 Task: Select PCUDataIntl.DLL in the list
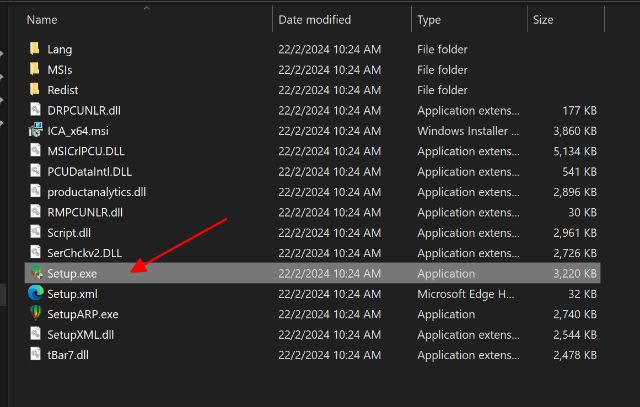pos(88,171)
